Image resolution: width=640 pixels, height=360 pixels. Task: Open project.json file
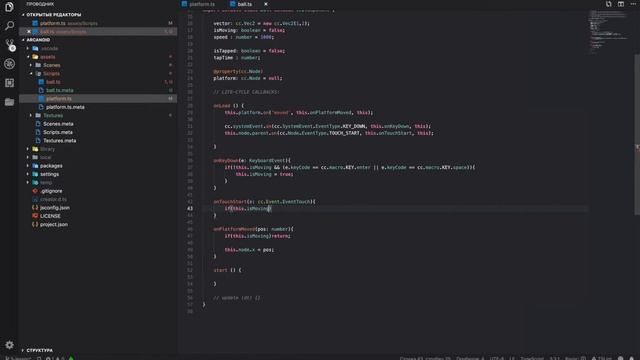click(53, 224)
